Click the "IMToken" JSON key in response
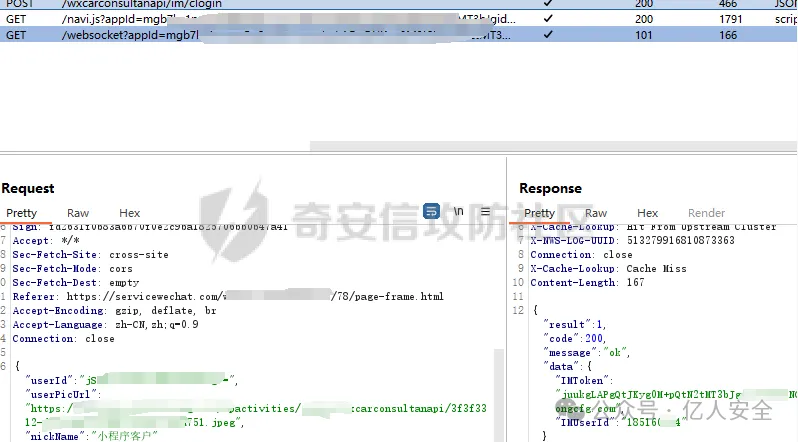 click(581, 380)
